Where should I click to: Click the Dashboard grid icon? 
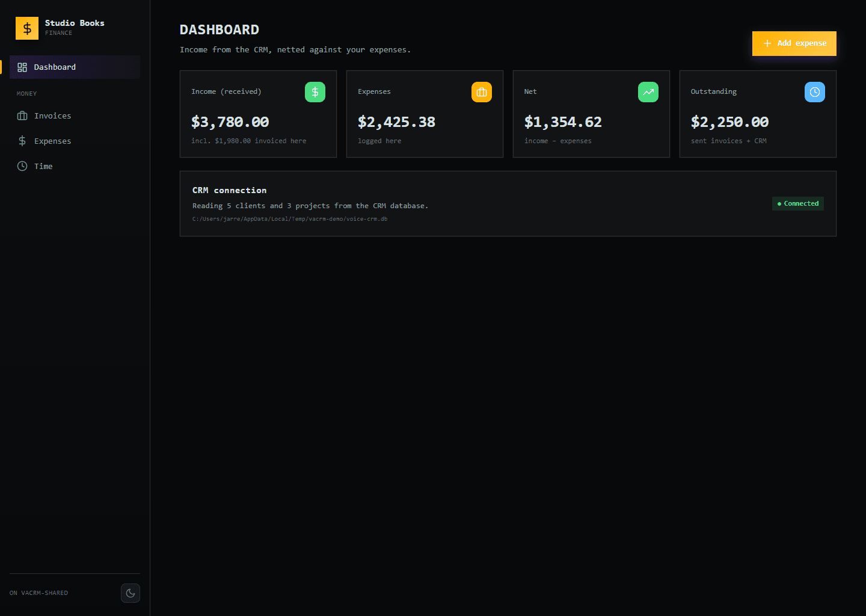pyautogui.click(x=22, y=67)
